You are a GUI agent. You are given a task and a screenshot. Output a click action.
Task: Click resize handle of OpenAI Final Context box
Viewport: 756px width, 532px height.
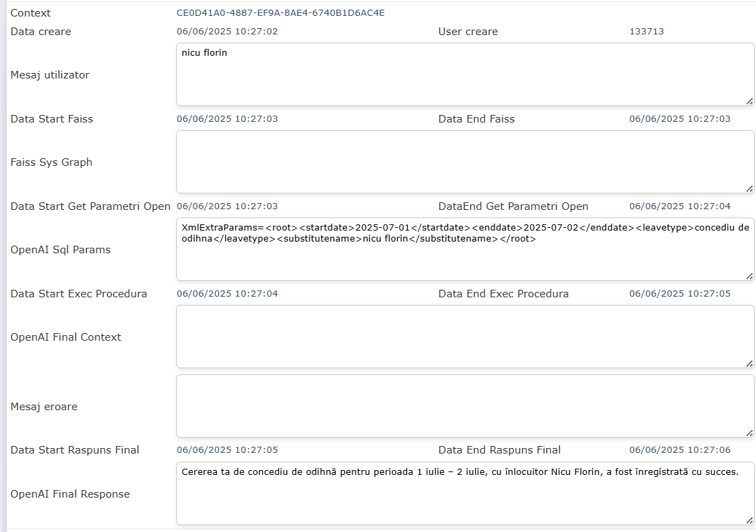click(749, 363)
